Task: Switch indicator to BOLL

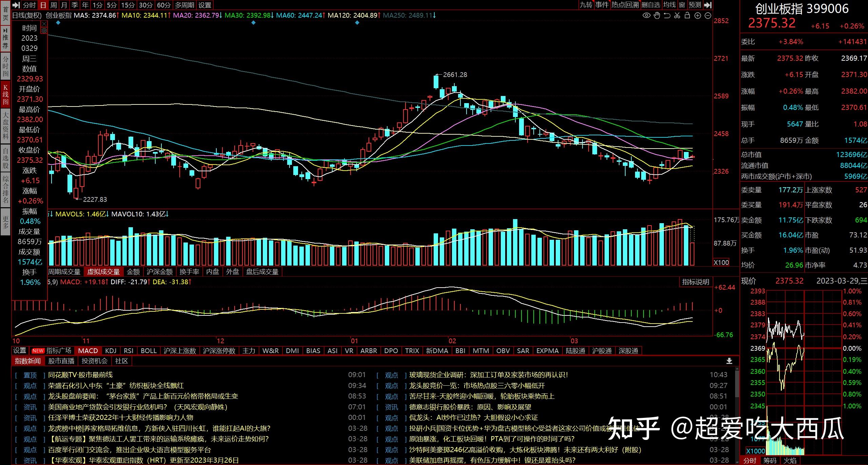Action: click(x=149, y=351)
